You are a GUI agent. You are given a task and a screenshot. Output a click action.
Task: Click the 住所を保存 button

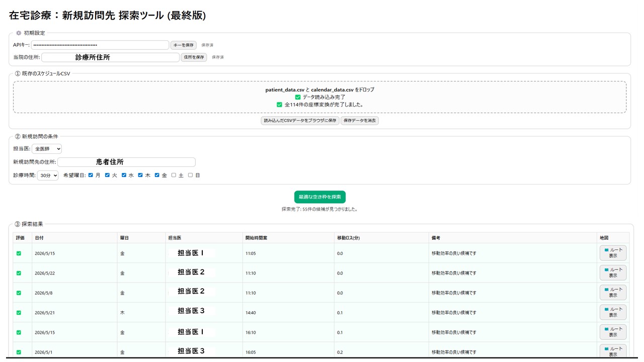[194, 57]
